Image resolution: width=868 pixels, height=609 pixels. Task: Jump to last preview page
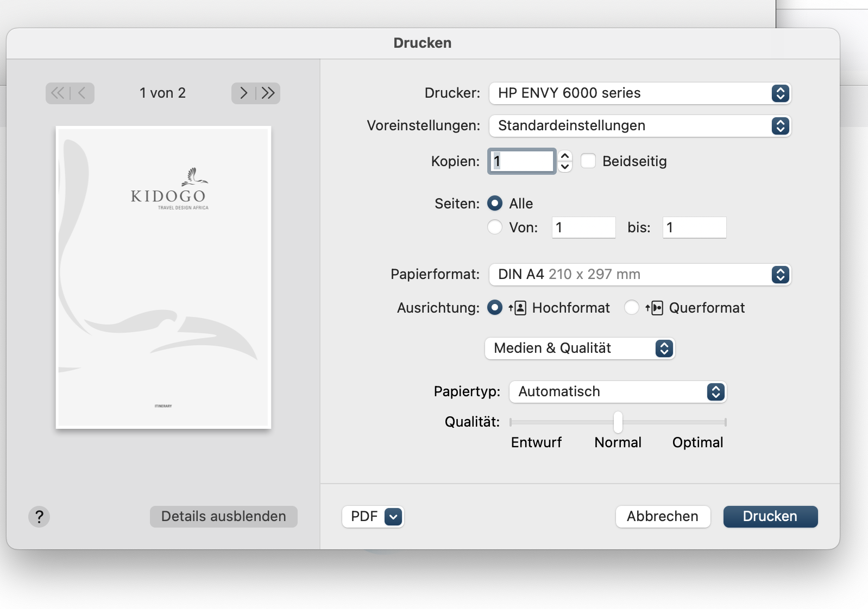[268, 93]
